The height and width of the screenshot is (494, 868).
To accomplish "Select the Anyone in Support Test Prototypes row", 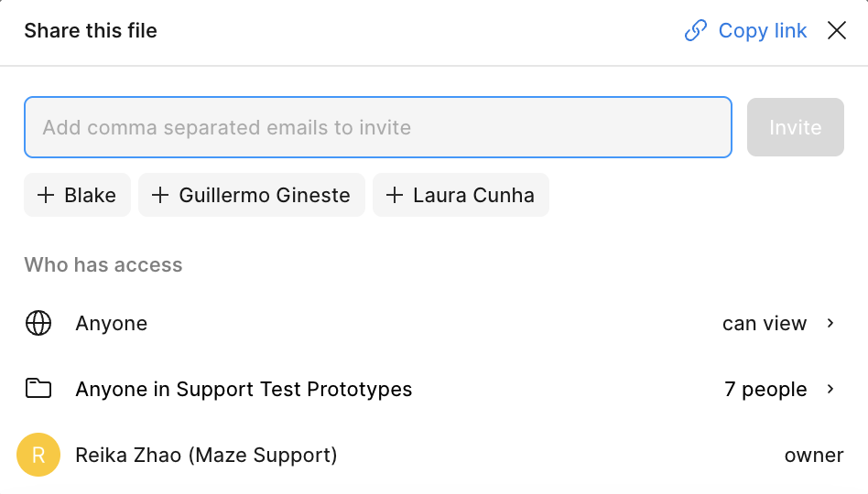I will [x=244, y=389].
